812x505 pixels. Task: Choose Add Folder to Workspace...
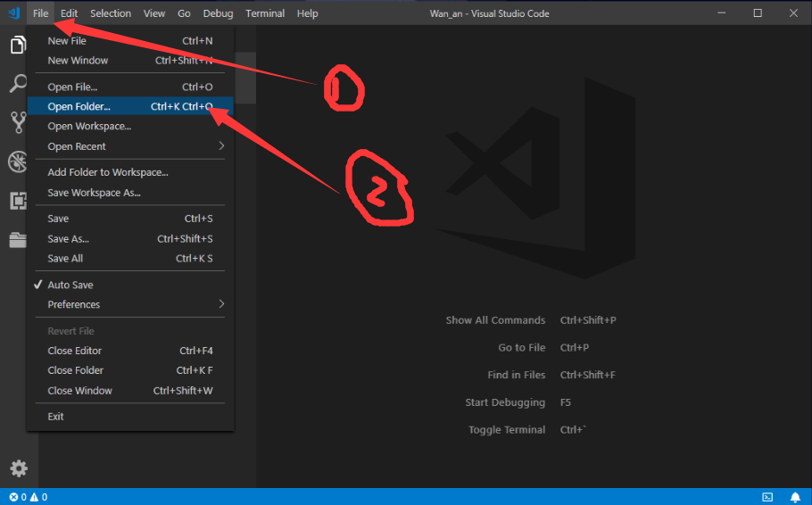(130, 172)
